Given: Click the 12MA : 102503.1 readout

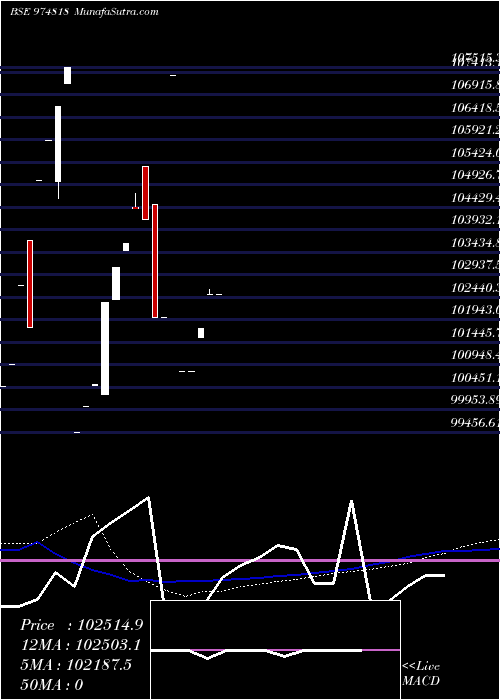Looking at the screenshot, I should click(x=81, y=645).
